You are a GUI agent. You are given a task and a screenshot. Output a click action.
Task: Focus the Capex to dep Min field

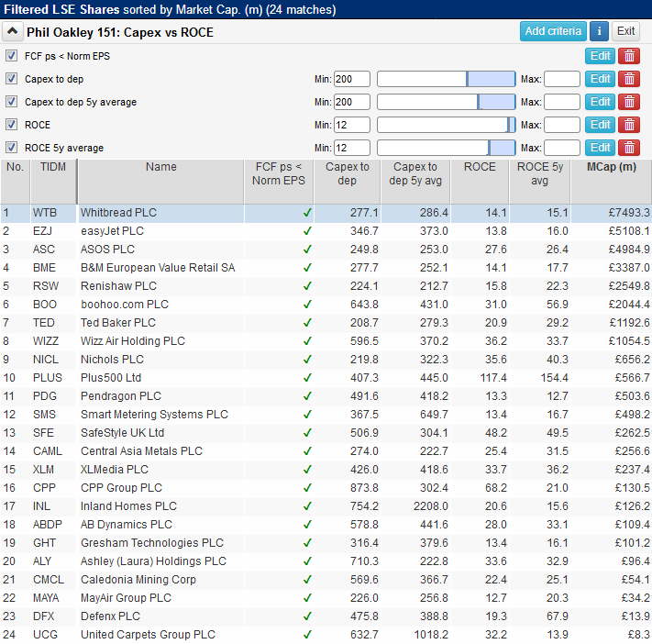click(352, 79)
